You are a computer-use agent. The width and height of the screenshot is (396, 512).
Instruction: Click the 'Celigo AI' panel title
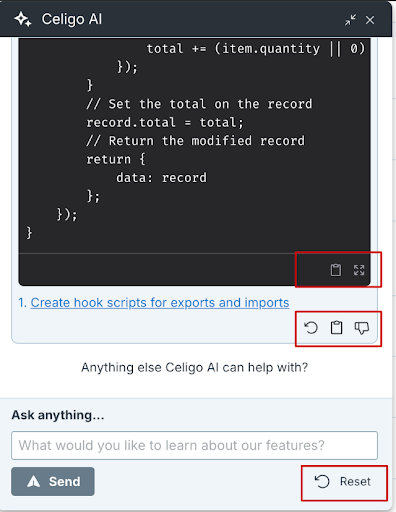72,19
